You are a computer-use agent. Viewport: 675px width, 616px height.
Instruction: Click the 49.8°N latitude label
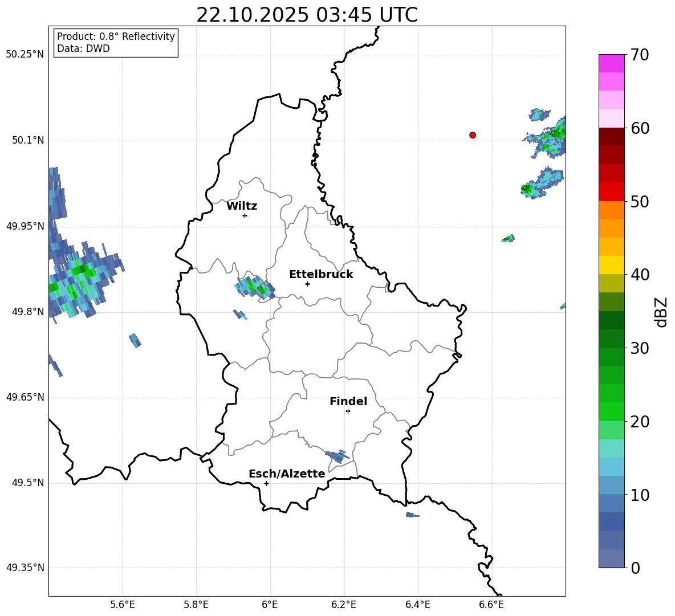coord(28,312)
